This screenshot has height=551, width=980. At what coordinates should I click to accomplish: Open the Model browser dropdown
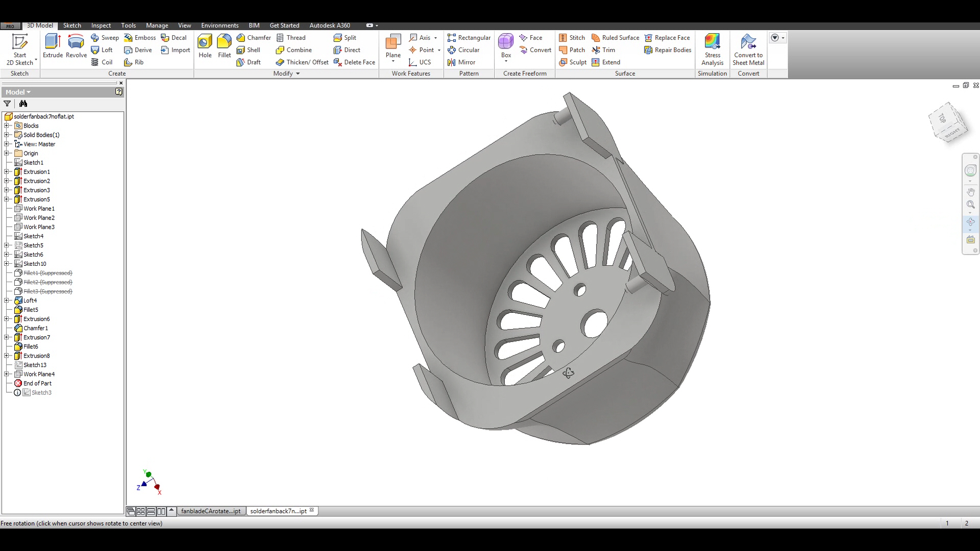click(x=18, y=92)
